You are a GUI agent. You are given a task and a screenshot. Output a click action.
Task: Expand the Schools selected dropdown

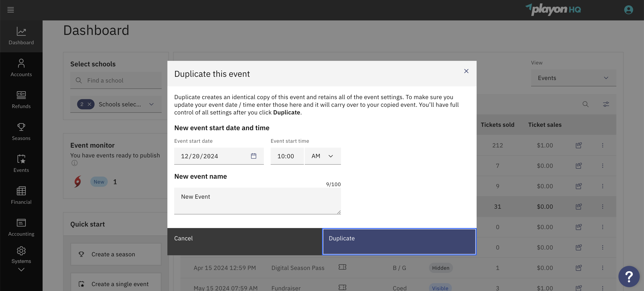(x=151, y=104)
